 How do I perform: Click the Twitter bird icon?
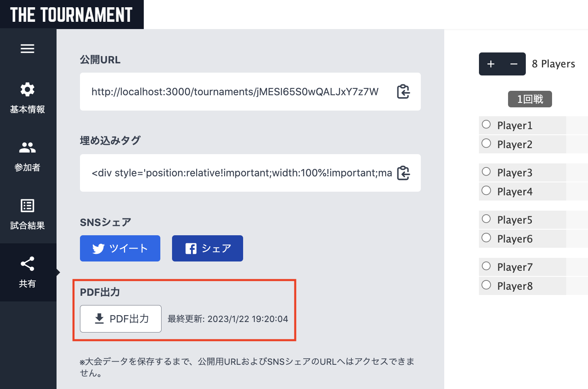click(98, 249)
